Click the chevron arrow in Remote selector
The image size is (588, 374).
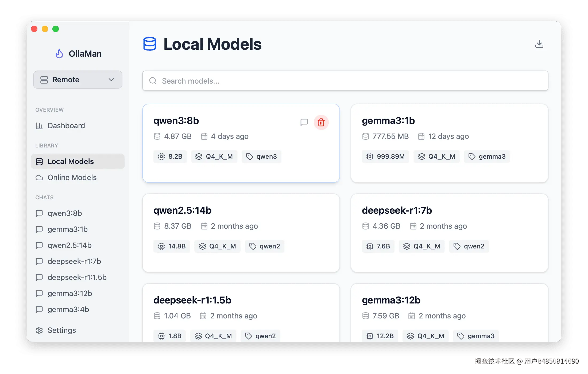click(111, 80)
